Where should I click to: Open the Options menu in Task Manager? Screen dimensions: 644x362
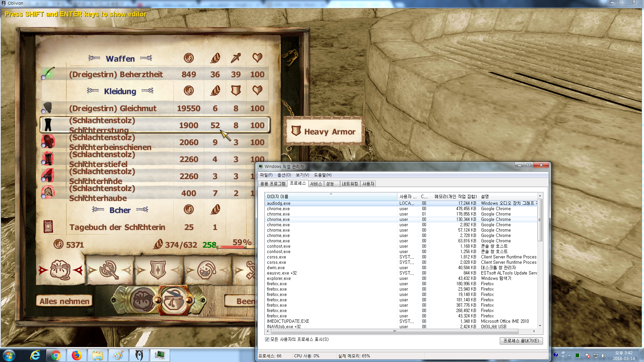point(284,175)
